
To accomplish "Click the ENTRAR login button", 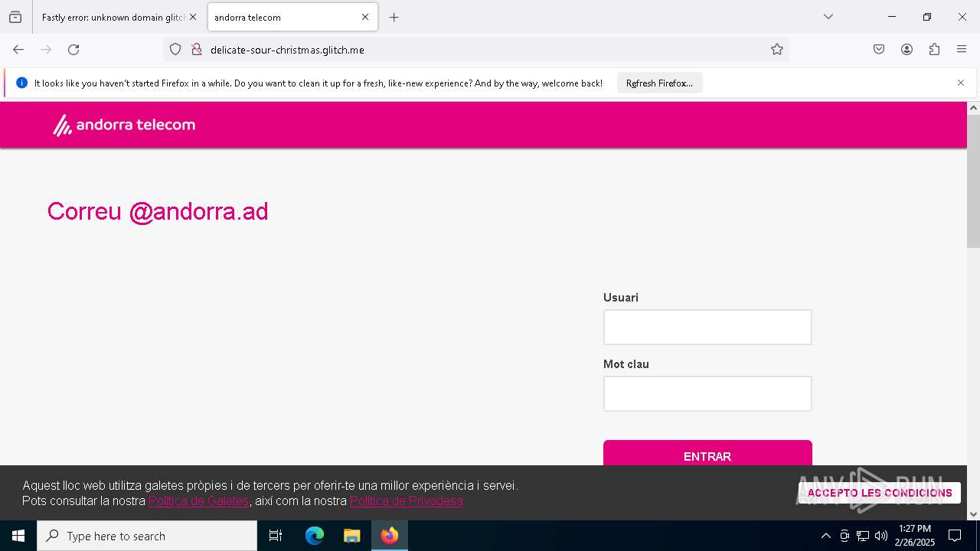I will point(707,453).
